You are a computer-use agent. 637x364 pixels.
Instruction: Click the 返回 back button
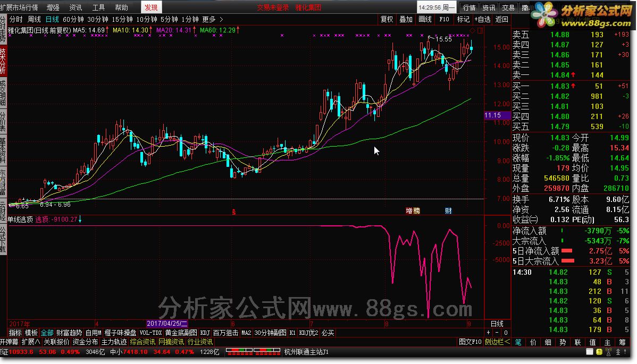point(502,19)
